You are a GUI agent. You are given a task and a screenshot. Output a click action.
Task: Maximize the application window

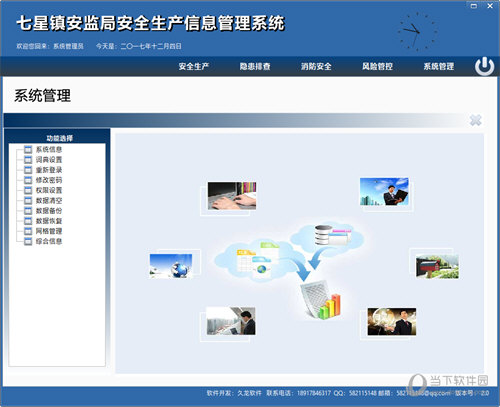click(473, 6)
